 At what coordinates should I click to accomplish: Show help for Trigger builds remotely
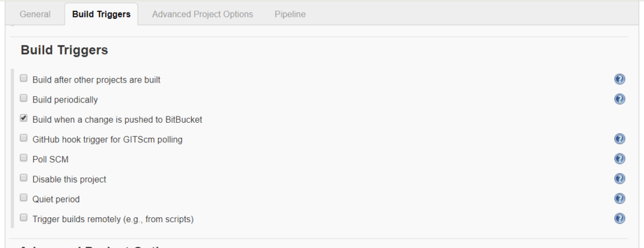(x=619, y=218)
